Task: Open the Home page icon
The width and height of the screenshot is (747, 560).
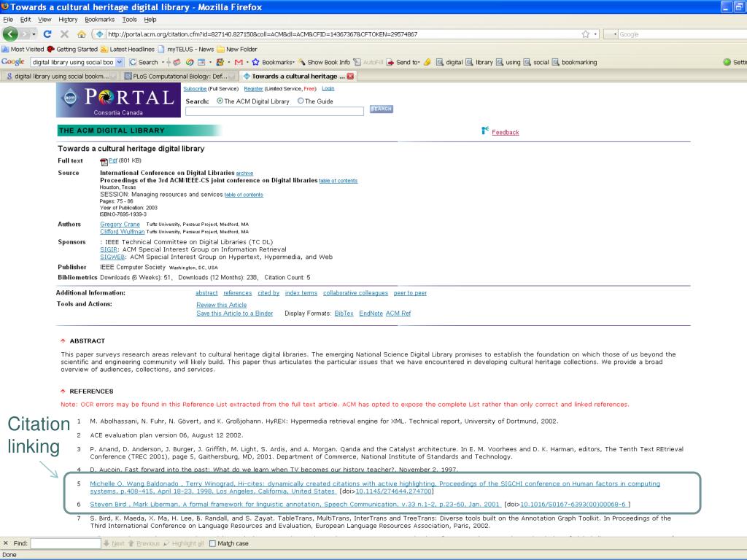Action: (82, 34)
